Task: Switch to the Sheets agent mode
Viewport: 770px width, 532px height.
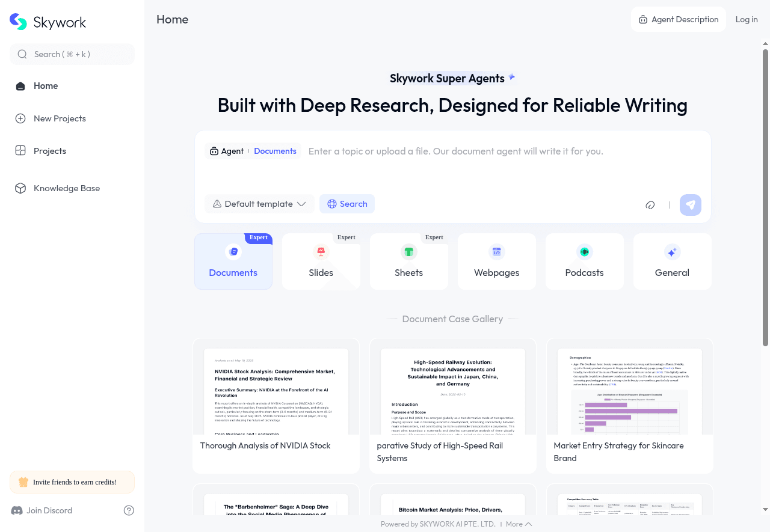Action: coord(408,261)
